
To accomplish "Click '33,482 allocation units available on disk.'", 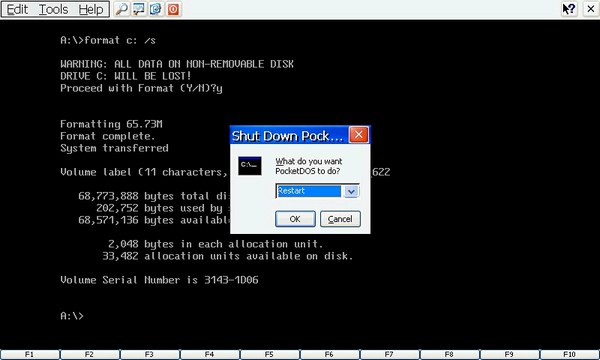I will pyautogui.click(x=227, y=256).
